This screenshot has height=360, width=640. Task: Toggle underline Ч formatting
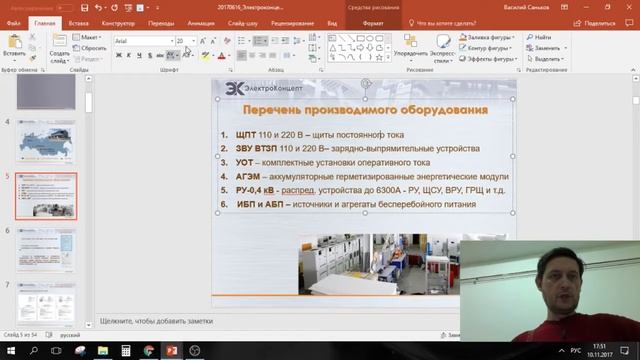pyautogui.click(x=139, y=55)
